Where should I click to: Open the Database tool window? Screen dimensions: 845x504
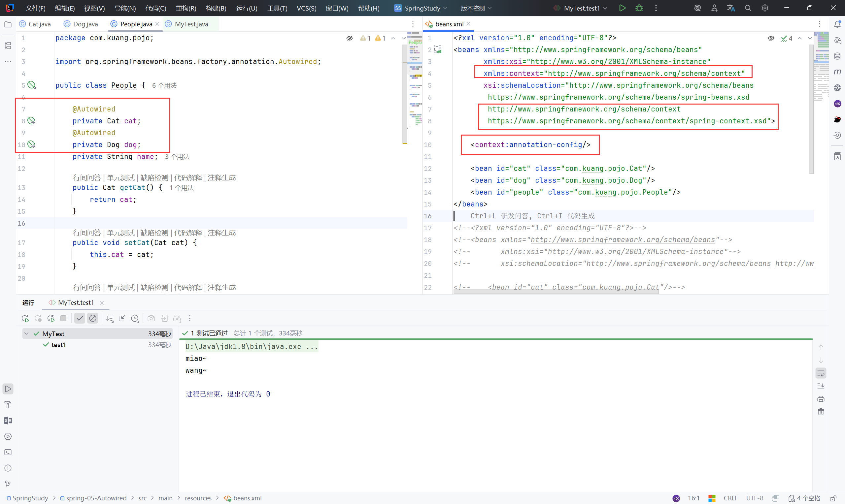tap(837, 56)
